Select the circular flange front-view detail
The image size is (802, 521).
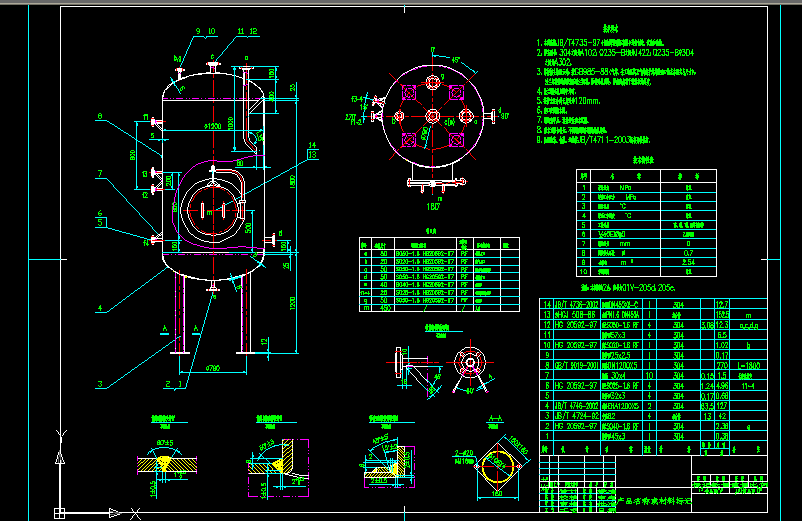pos(467,362)
